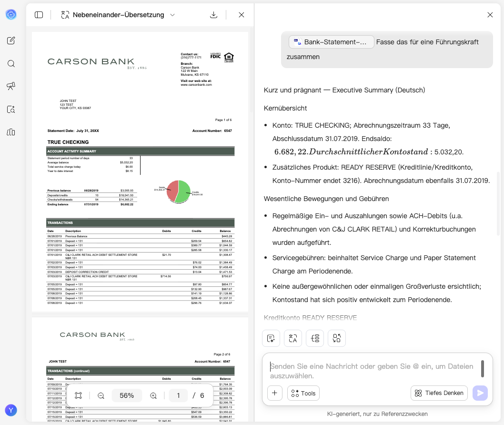Click the app logo icon in sidebar
Viewport: 504px width, 425px height.
(x=11, y=14)
